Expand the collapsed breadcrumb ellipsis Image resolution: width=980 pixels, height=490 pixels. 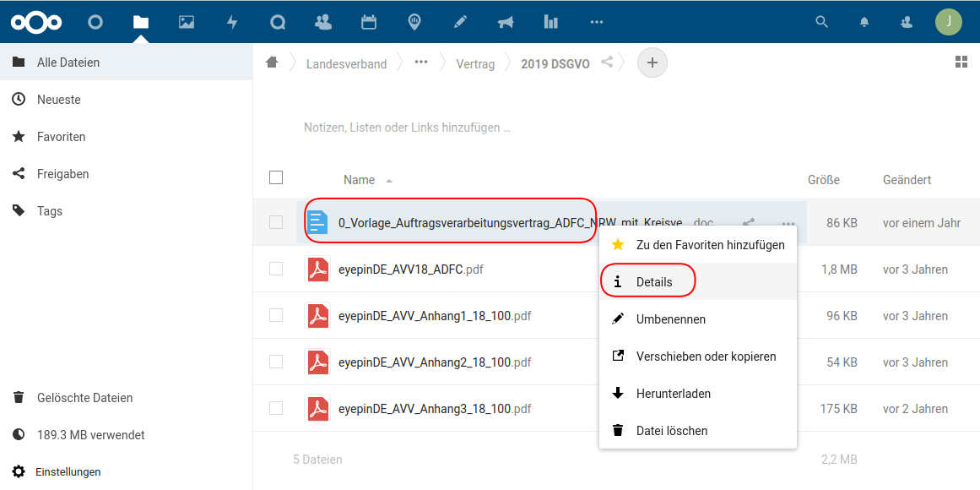[421, 63]
